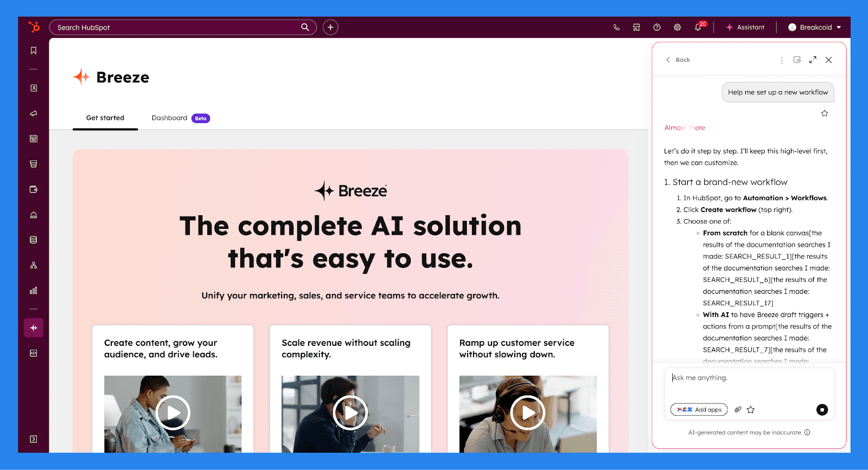Expand the assistant panel to full size
Image resolution: width=868 pixels, height=470 pixels.
coord(813,60)
